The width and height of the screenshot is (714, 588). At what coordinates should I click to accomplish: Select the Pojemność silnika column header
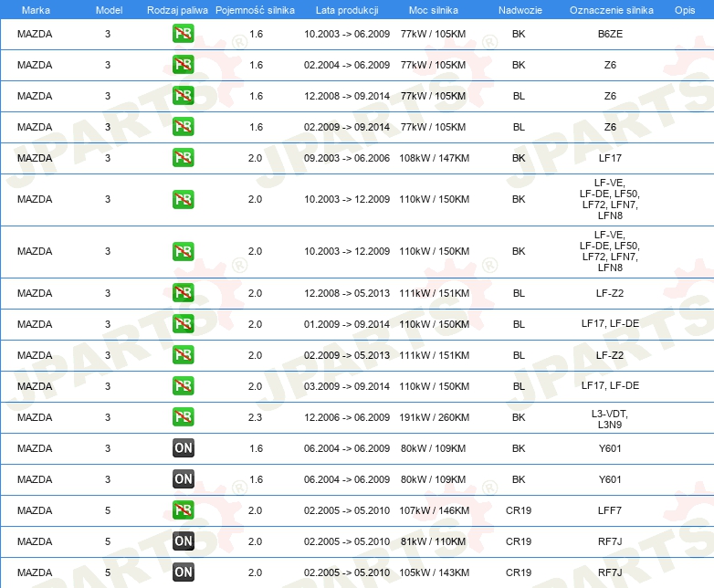(x=255, y=9)
